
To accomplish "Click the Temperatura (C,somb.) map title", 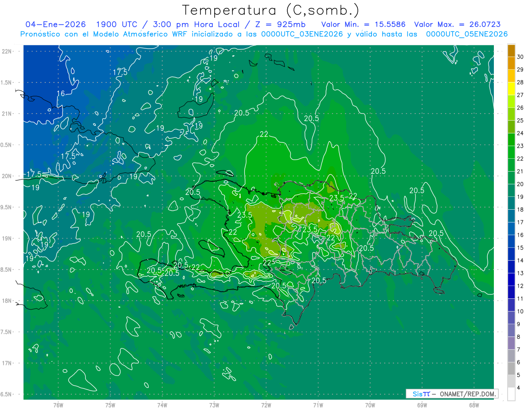I will click(270, 10).
